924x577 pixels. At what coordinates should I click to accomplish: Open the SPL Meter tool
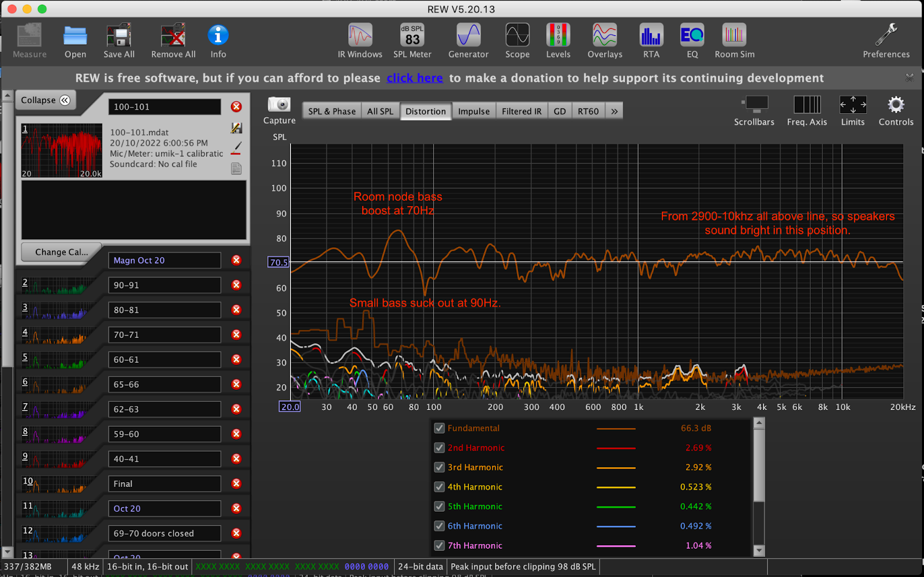click(412, 40)
